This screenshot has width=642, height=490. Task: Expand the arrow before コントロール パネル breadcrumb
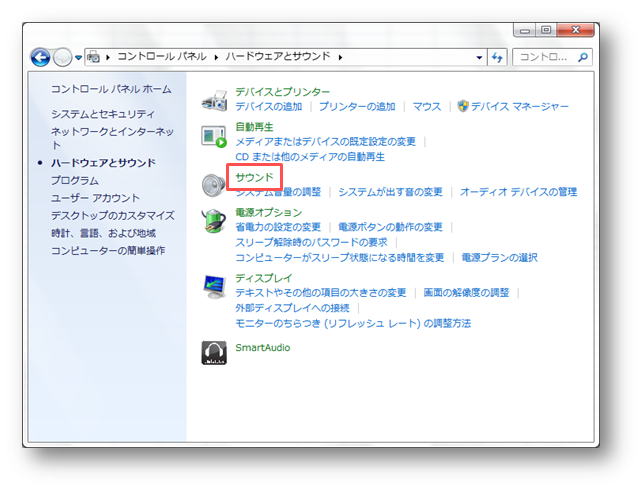pos(108,57)
